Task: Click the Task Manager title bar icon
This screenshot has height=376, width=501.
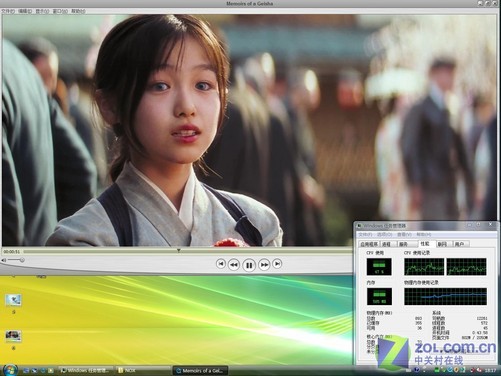Action: (x=359, y=226)
